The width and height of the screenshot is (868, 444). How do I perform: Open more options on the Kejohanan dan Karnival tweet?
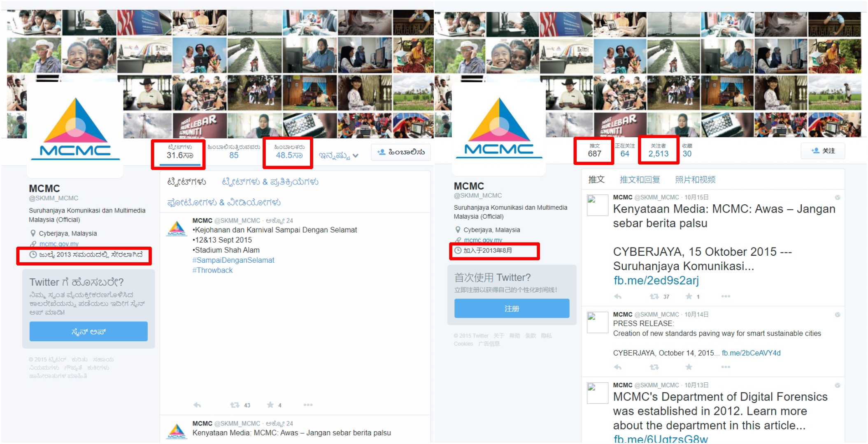click(308, 405)
